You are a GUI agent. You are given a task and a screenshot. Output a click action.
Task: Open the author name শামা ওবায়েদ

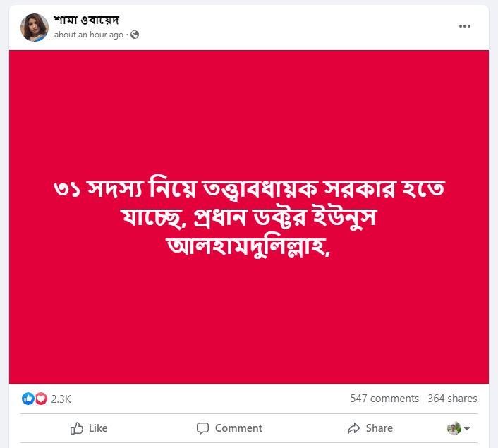tap(86, 20)
